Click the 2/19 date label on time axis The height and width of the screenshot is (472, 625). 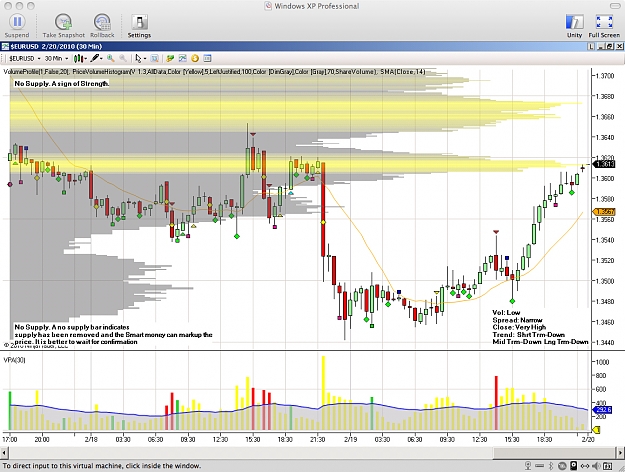click(x=350, y=439)
